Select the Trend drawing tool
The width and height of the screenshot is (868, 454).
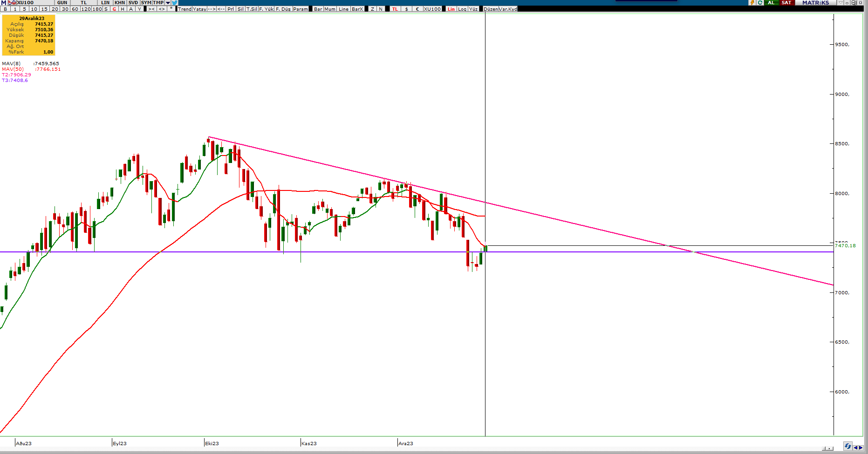point(185,9)
